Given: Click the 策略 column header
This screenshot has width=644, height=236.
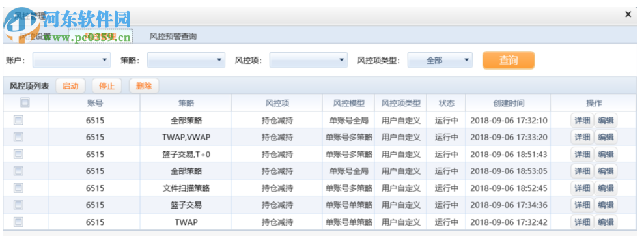Looking at the screenshot, I should click(186, 103).
